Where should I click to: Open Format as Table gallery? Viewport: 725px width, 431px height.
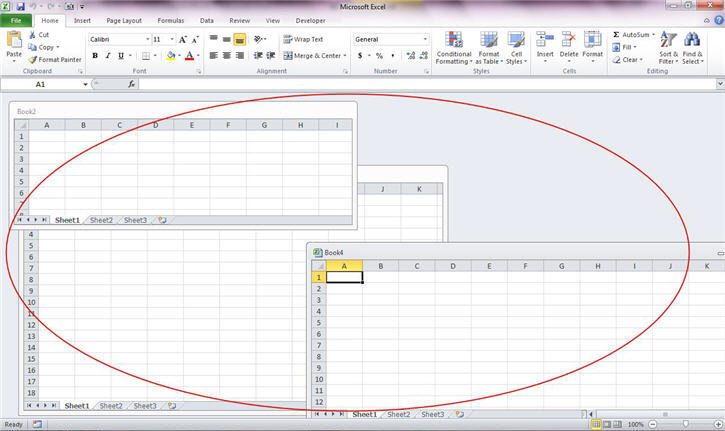(x=489, y=48)
